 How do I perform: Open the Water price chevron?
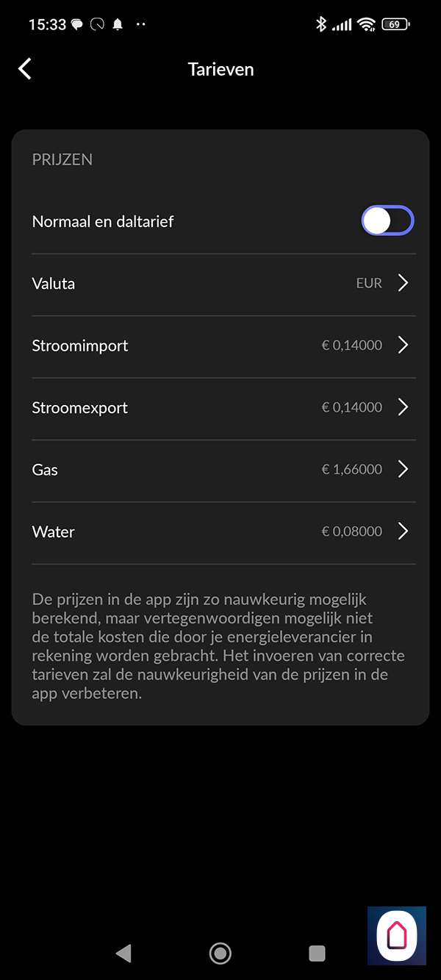[x=403, y=532]
